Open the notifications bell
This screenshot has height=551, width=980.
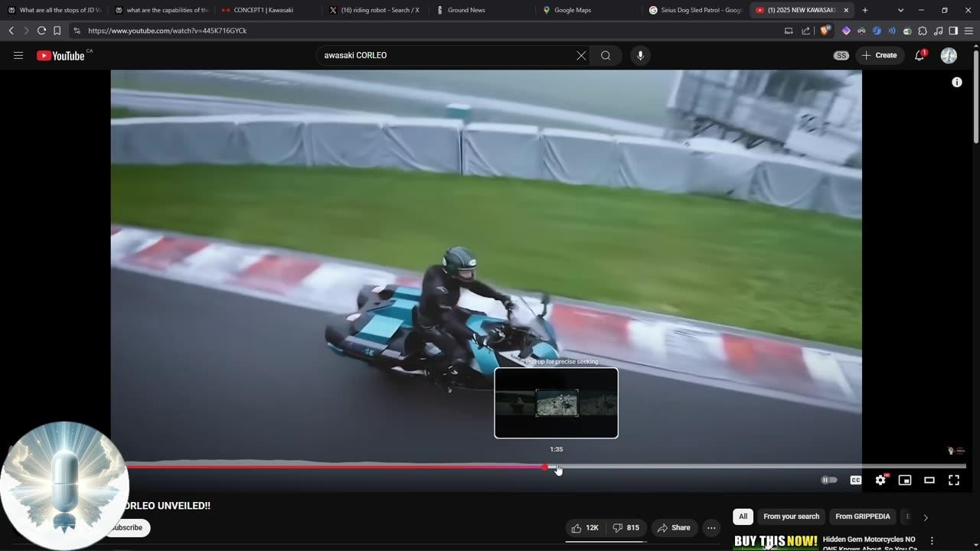(x=920, y=55)
